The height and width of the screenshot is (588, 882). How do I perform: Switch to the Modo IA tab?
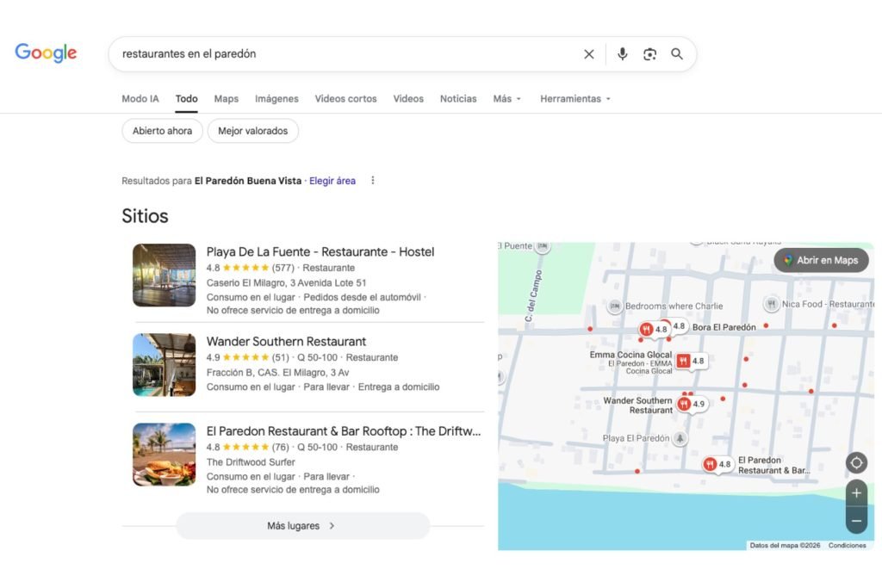(140, 98)
